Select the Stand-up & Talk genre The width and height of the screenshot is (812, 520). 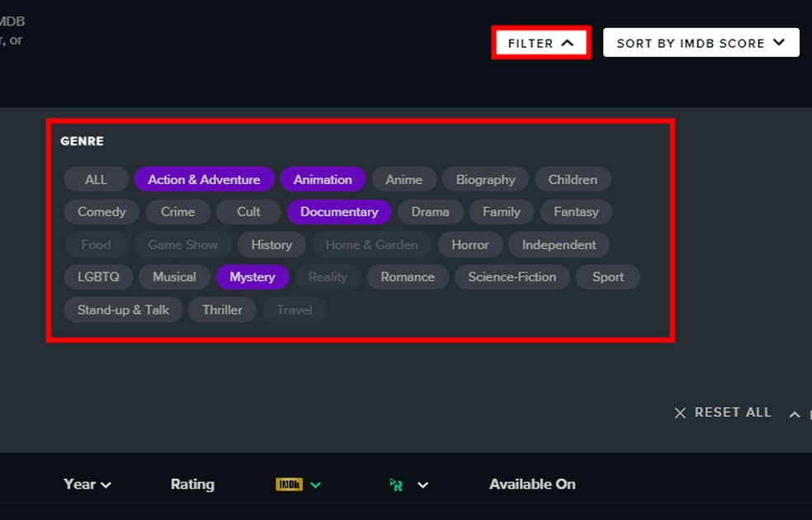[123, 310]
